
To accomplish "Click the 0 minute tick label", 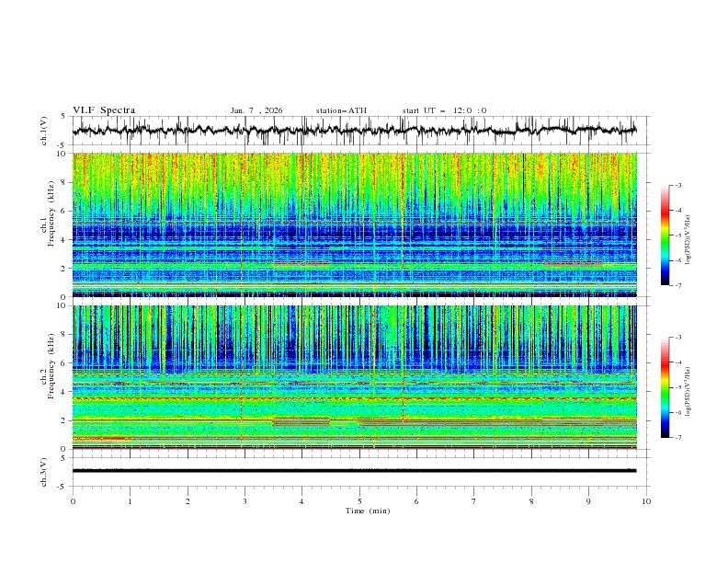I will [x=73, y=501].
